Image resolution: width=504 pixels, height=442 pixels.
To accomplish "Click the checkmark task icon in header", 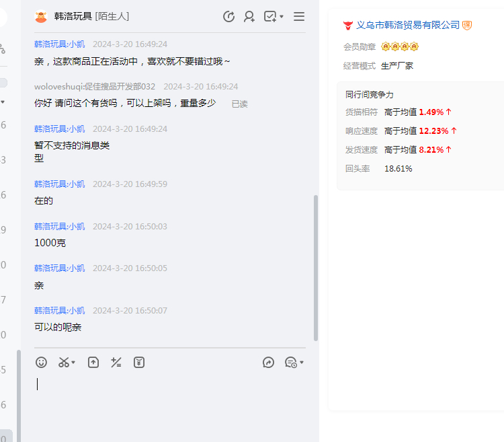I will point(270,16).
